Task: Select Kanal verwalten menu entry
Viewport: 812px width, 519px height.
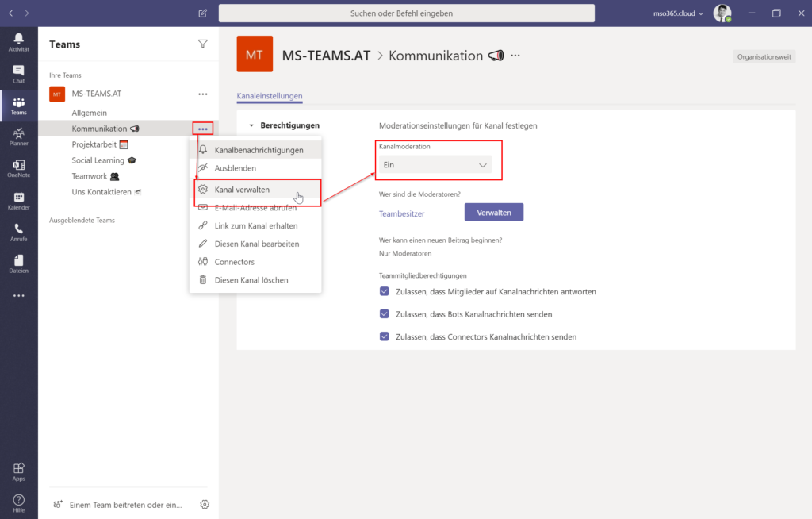Action: [256, 190]
